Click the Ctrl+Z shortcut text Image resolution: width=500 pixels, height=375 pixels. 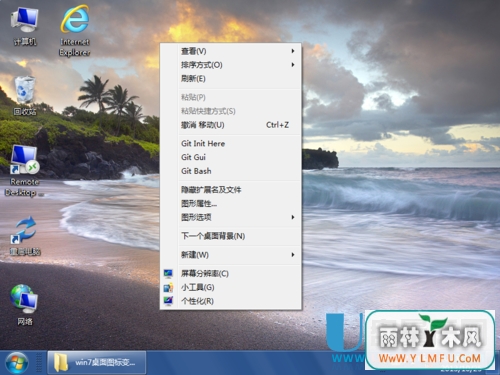pyautogui.click(x=277, y=125)
